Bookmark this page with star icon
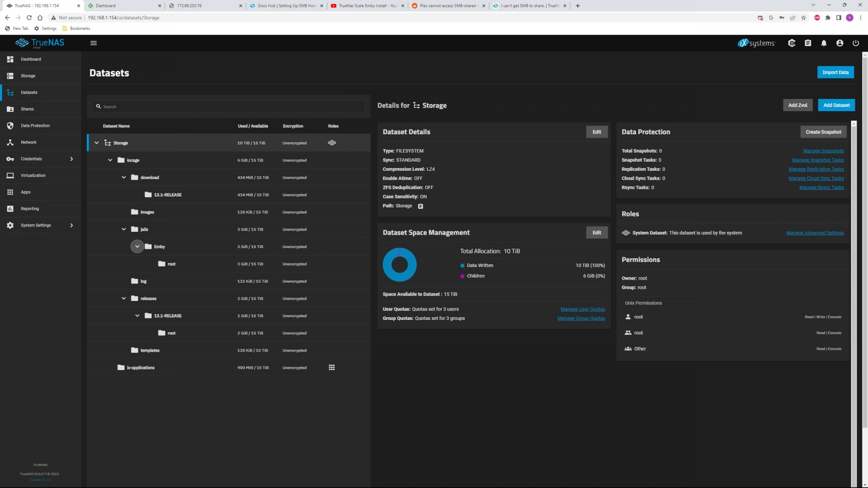This screenshot has height=488, width=868. [x=803, y=18]
